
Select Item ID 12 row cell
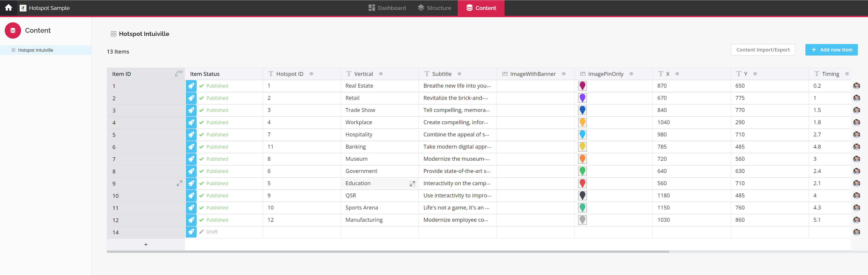click(x=146, y=220)
